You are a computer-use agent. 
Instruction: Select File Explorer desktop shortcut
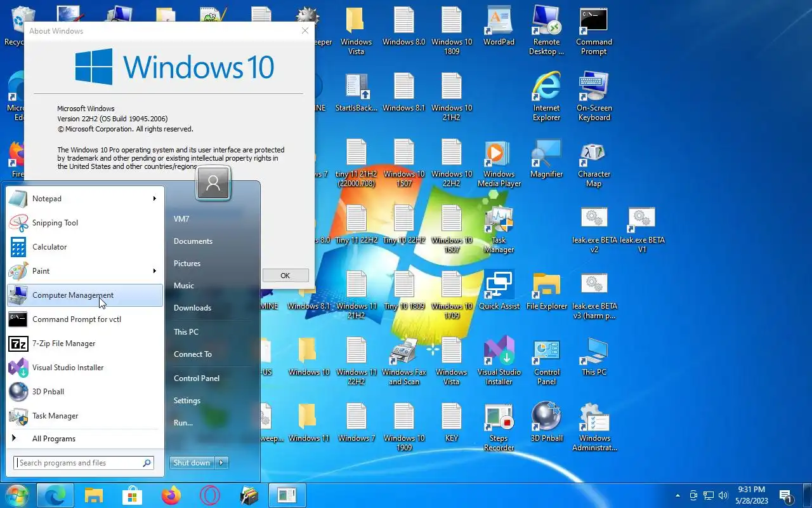coord(546,291)
